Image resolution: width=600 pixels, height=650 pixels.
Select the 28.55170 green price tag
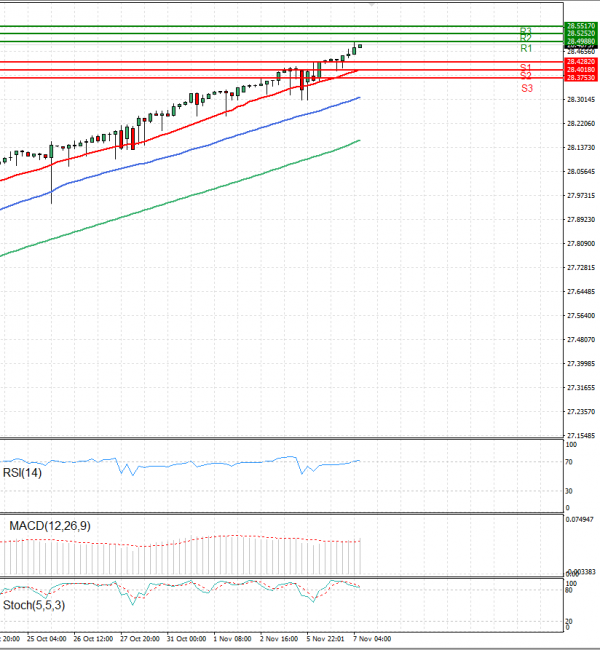pyautogui.click(x=581, y=26)
